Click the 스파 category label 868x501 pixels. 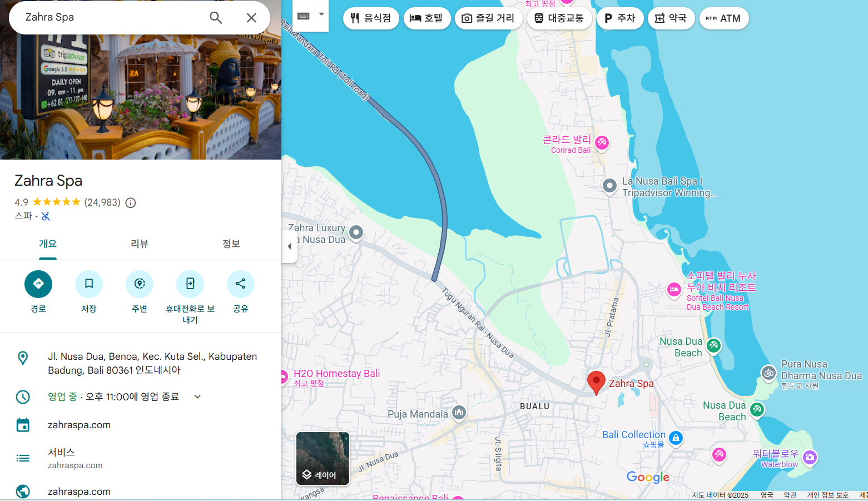(x=23, y=216)
